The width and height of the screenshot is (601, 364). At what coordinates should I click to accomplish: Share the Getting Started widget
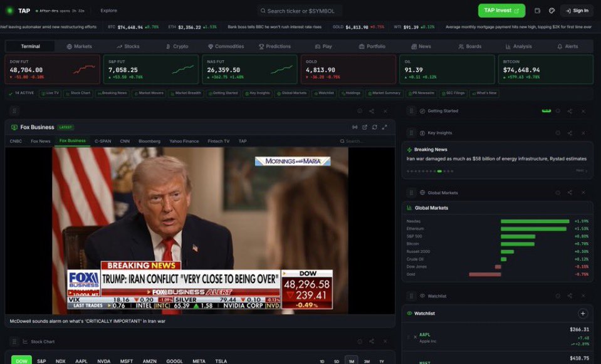pos(570,111)
